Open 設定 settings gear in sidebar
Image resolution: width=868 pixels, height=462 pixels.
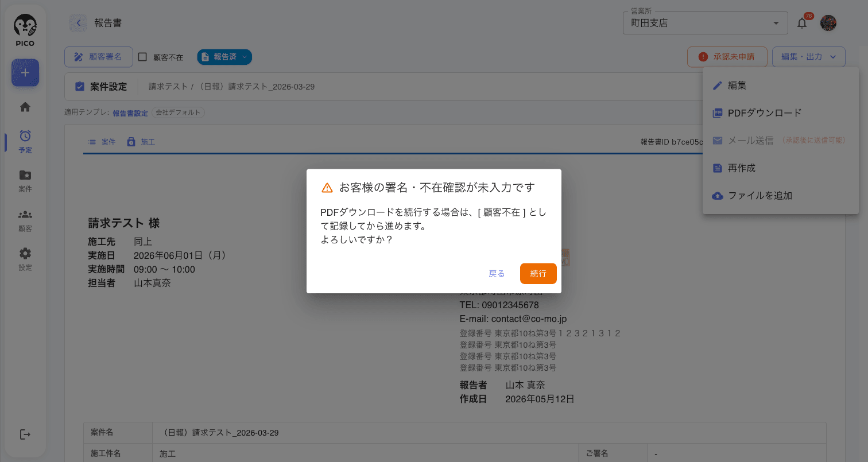coord(25,259)
